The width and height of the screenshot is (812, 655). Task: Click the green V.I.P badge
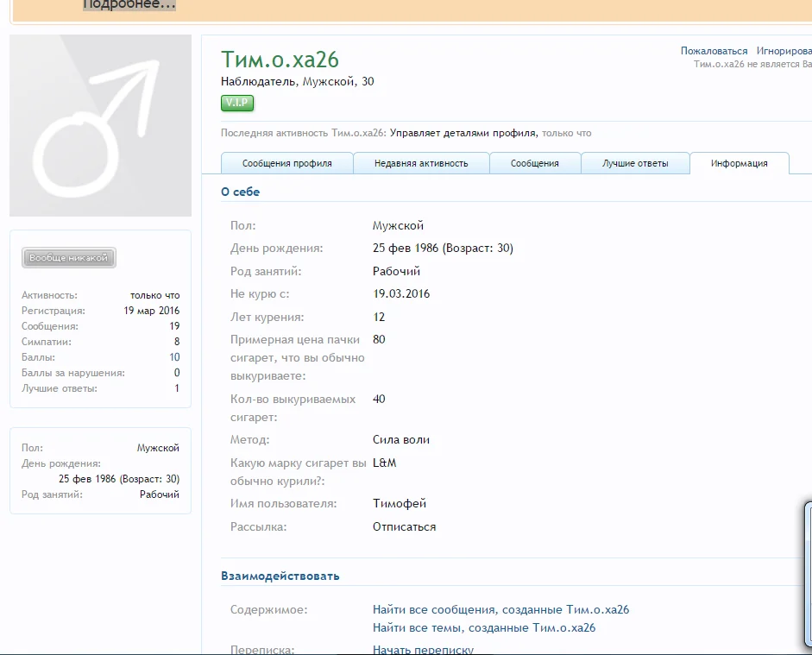(x=237, y=104)
